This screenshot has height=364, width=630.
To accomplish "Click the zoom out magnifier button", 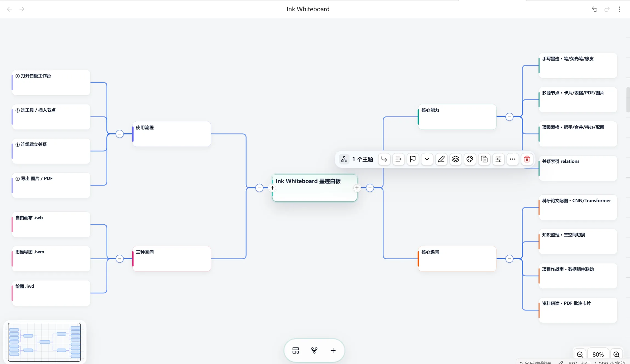I will 580,354.
